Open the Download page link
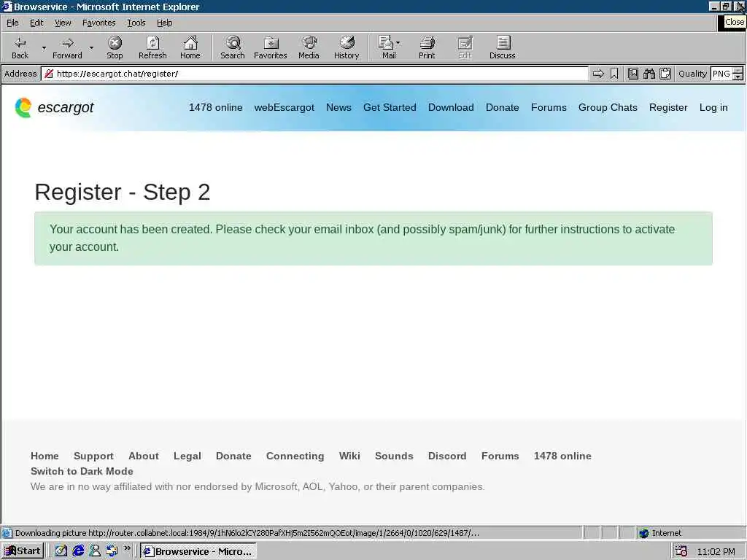The width and height of the screenshot is (747, 560). pos(451,108)
